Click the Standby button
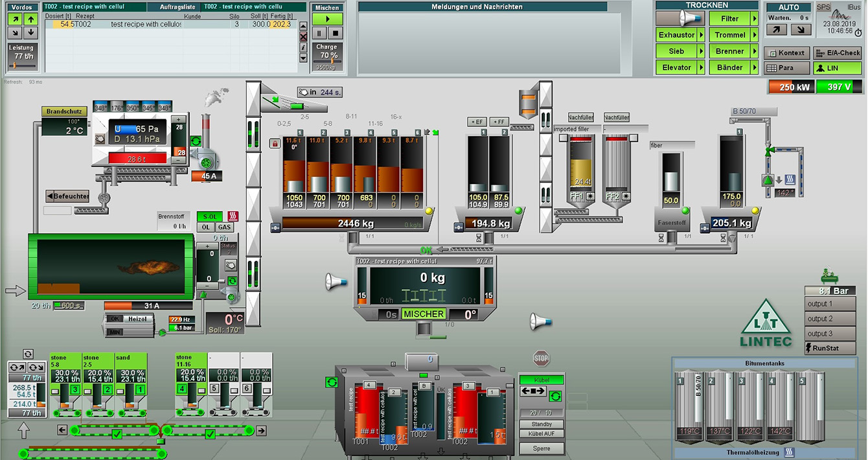 point(542,424)
